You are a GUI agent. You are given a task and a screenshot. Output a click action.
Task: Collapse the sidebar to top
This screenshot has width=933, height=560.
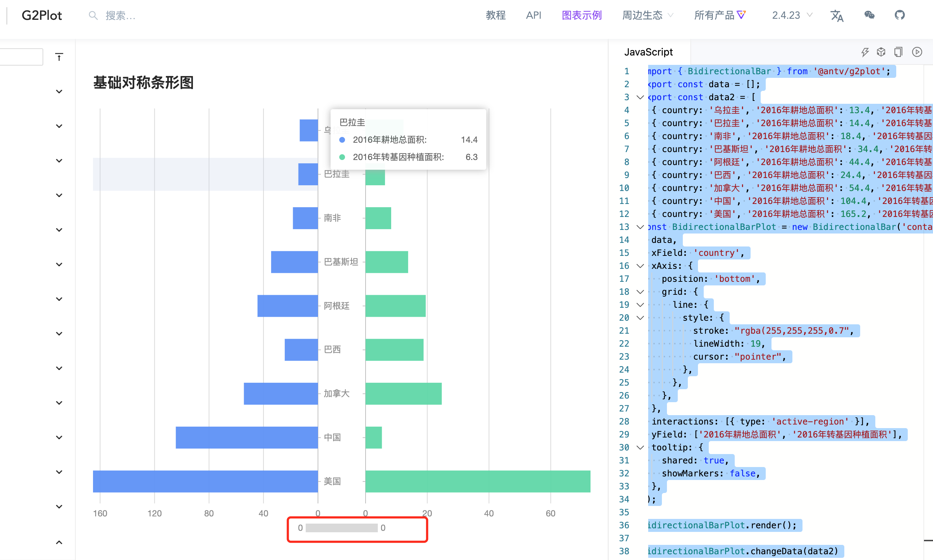59,57
